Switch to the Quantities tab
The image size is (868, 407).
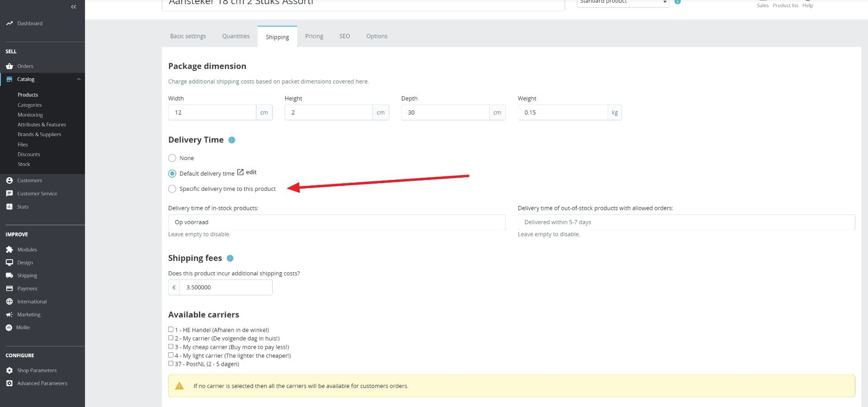(236, 36)
